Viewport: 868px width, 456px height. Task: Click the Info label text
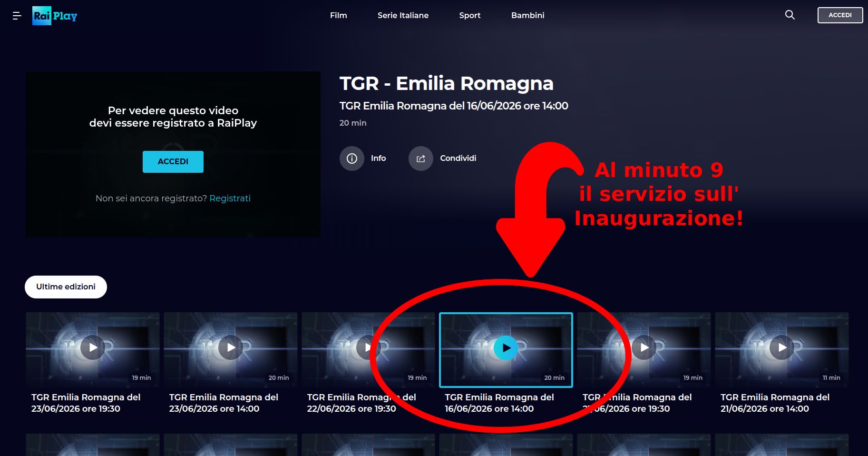379,159
